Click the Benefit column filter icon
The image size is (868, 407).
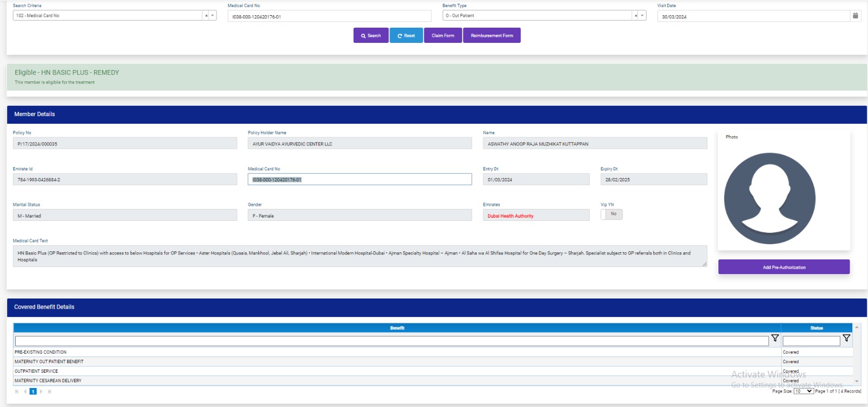point(775,338)
